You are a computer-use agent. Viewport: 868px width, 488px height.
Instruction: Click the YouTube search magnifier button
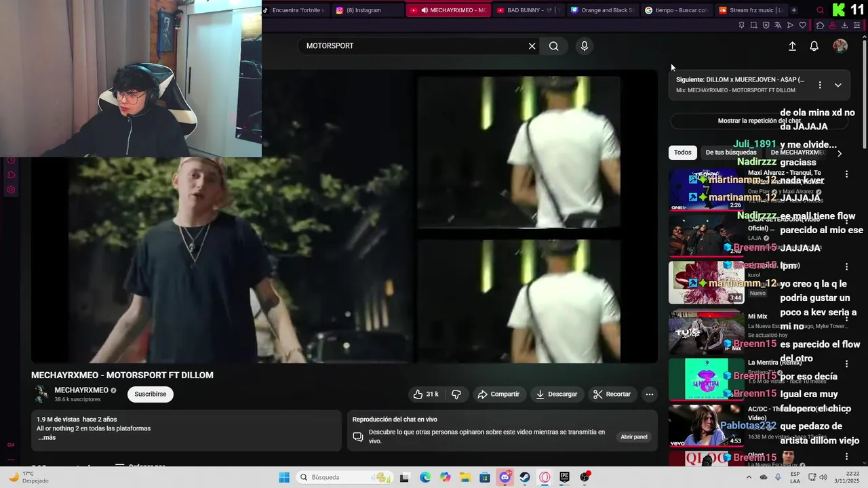pyautogui.click(x=554, y=46)
